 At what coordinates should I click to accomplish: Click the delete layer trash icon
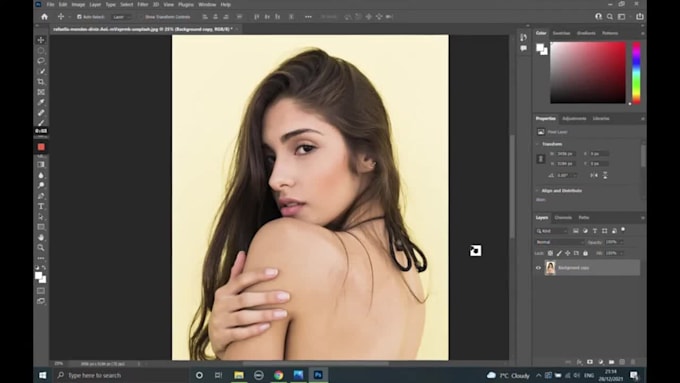coord(633,362)
